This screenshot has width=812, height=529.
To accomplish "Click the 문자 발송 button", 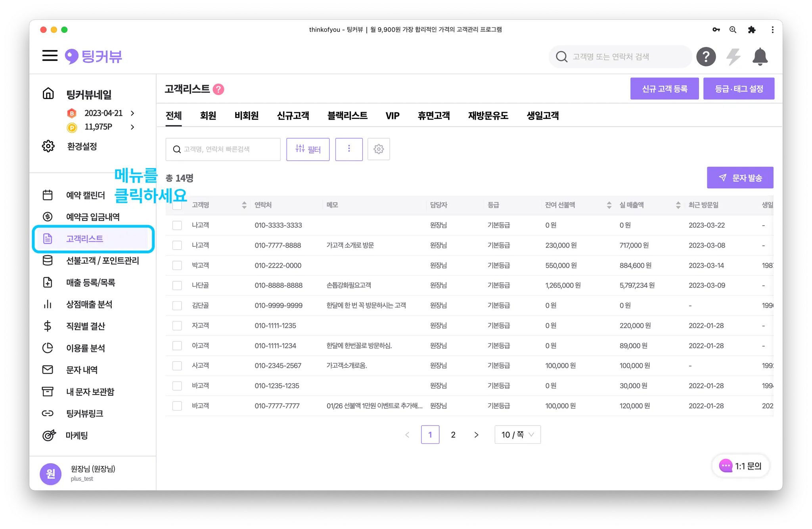I will point(740,178).
